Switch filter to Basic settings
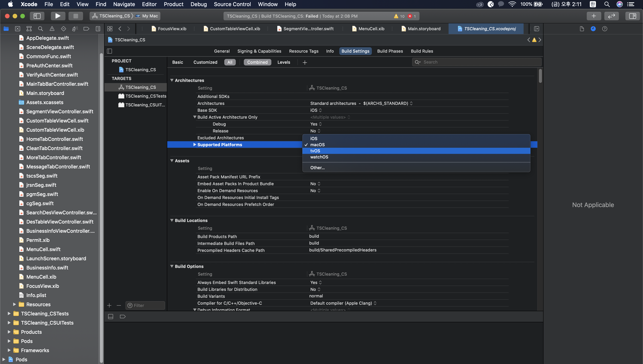The image size is (643, 364). click(x=178, y=62)
